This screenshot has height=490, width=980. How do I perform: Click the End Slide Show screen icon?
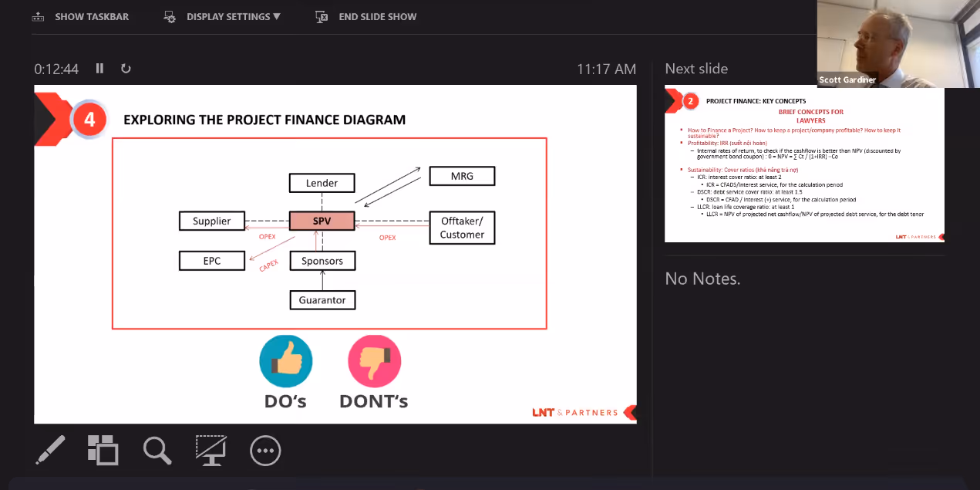[x=322, y=16]
